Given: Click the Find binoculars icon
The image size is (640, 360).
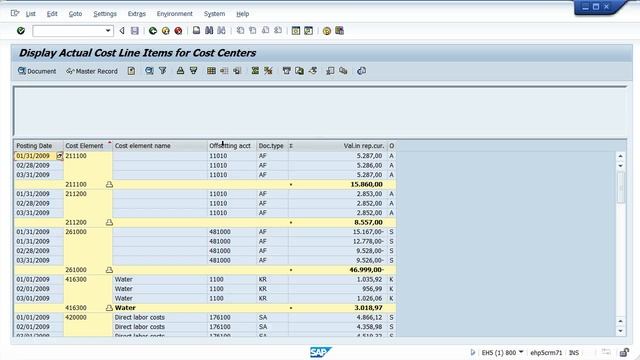Looking at the screenshot, I should coord(209,31).
